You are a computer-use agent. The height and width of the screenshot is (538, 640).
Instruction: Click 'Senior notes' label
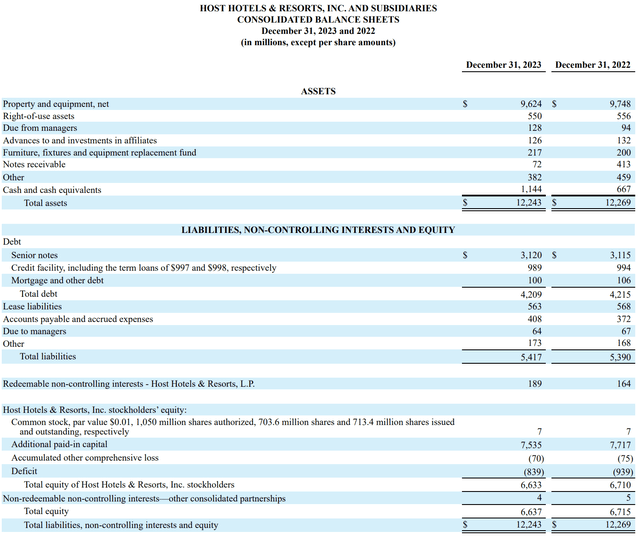34,256
